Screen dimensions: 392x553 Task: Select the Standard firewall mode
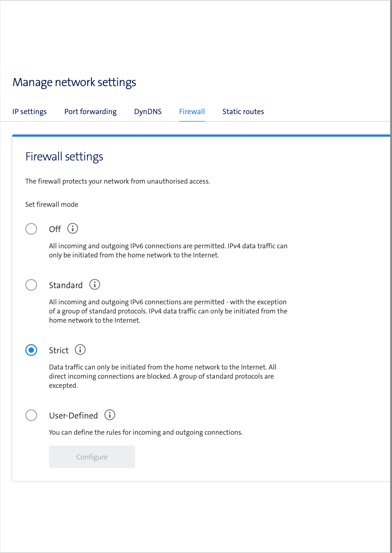pyautogui.click(x=31, y=285)
